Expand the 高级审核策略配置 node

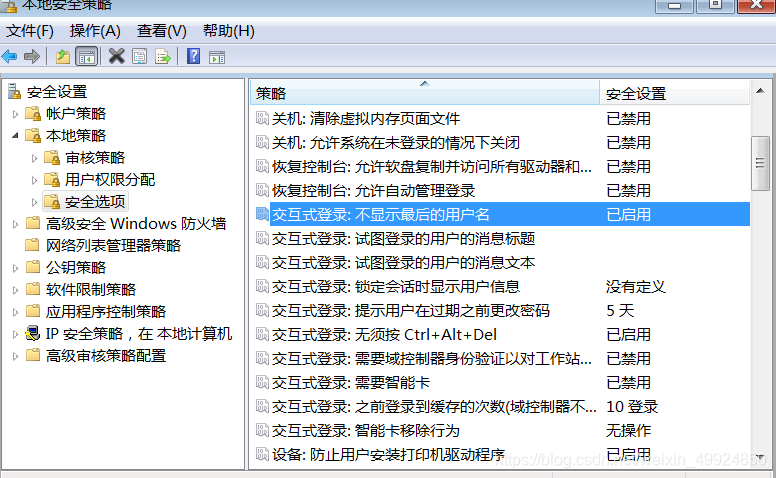(x=15, y=356)
